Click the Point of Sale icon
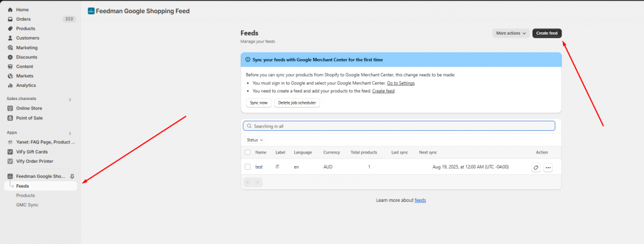 pos(10,118)
